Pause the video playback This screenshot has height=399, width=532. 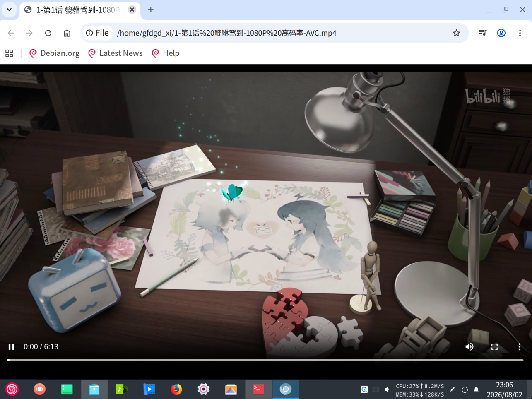tap(11, 347)
